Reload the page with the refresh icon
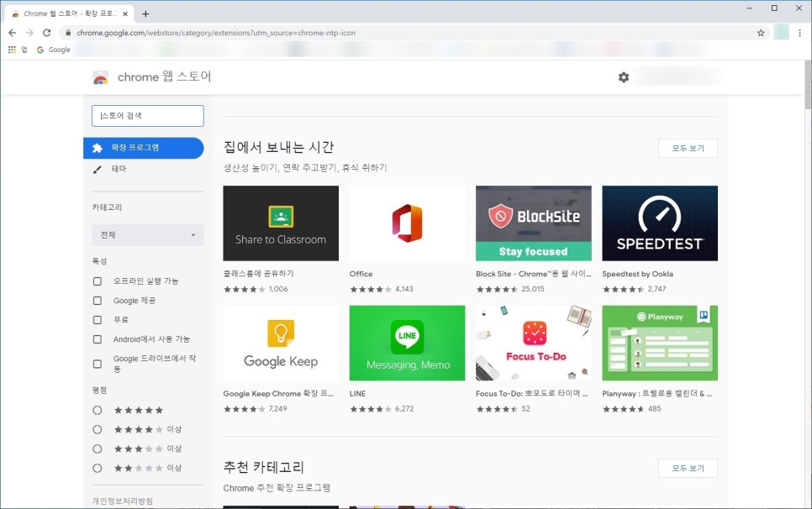 point(46,33)
